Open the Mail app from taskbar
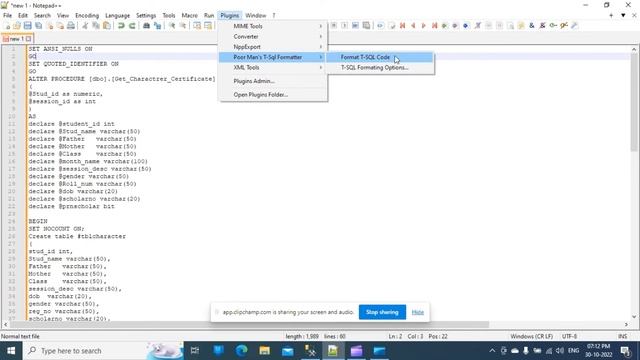 coord(287,351)
